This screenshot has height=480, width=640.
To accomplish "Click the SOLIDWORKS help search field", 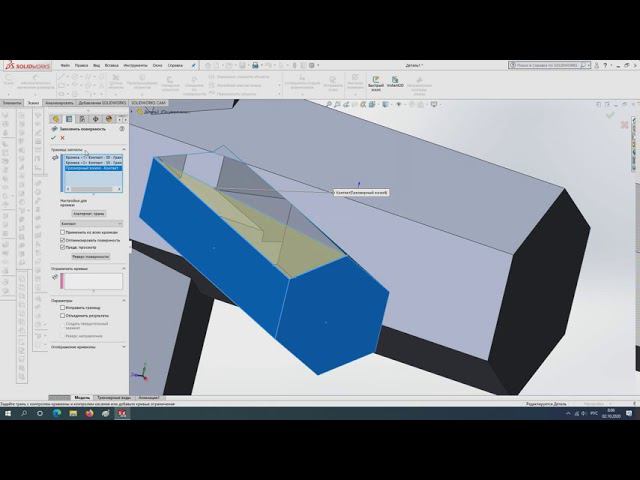I will (x=547, y=65).
